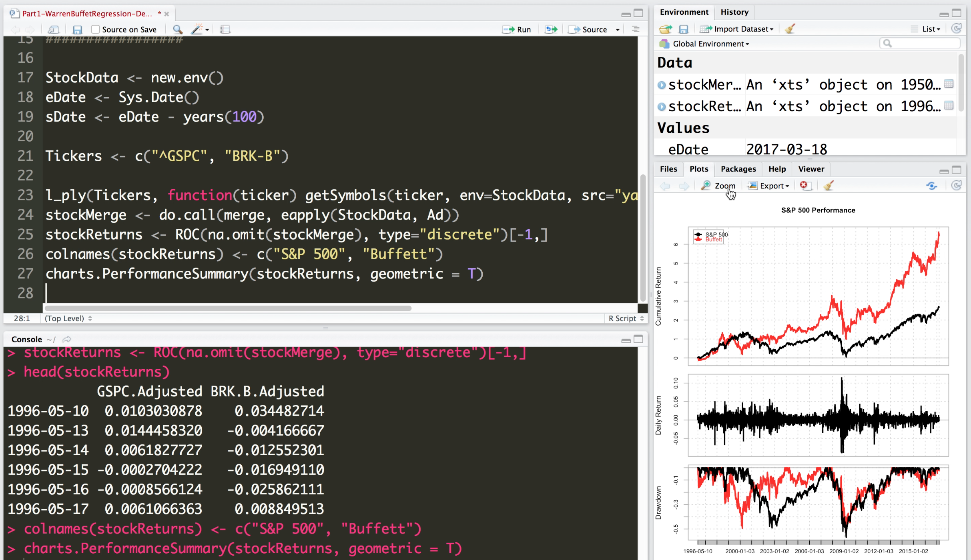Open the Import Dataset dropdown
Image resolution: width=971 pixels, height=560 pixels.
[x=737, y=29]
